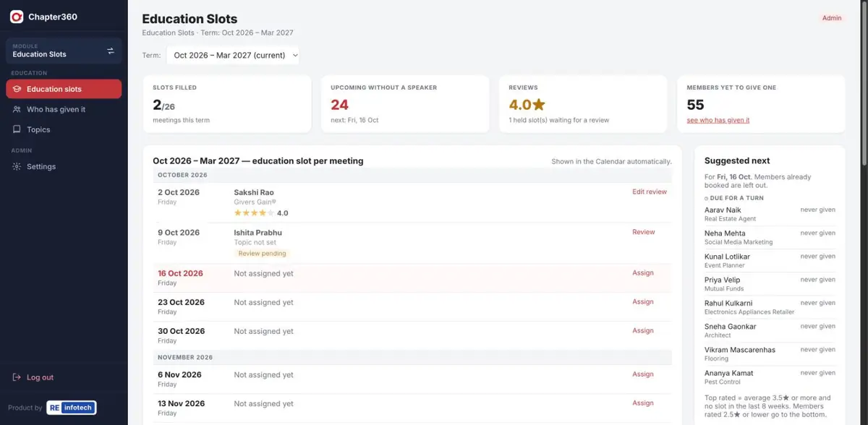Go to Education slots in the sidebar

[x=64, y=89]
